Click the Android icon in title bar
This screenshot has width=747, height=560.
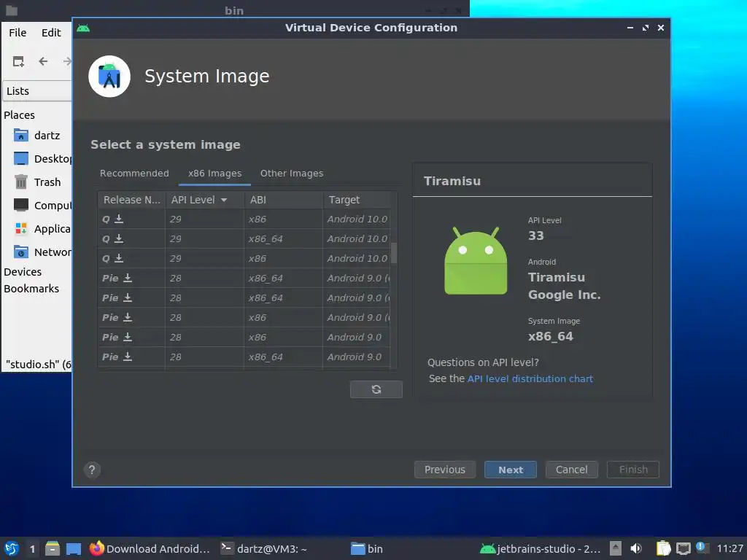[x=83, y=28]
